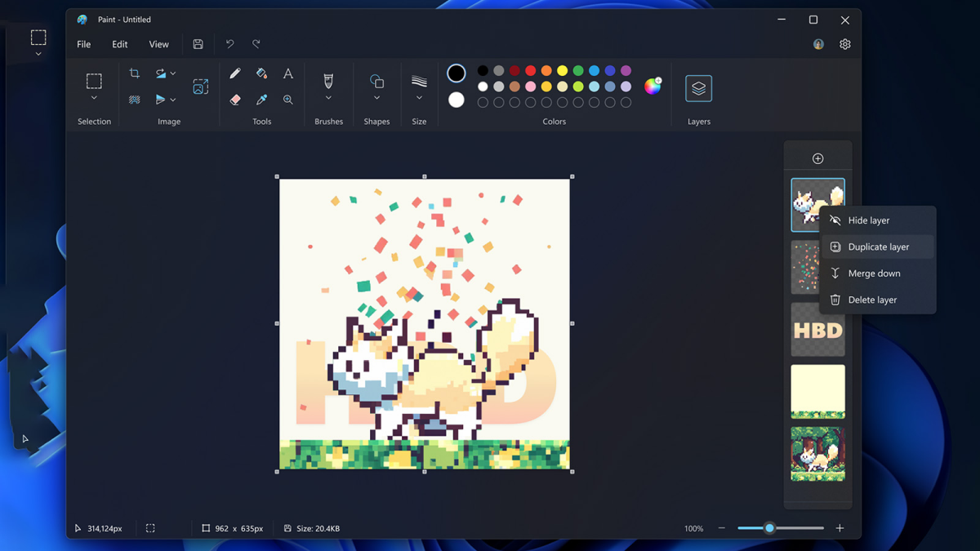The width and height of the screenshot is (980, 551).
Task: Select the Magnifier zoom tool
Action: tap(288, 100)
